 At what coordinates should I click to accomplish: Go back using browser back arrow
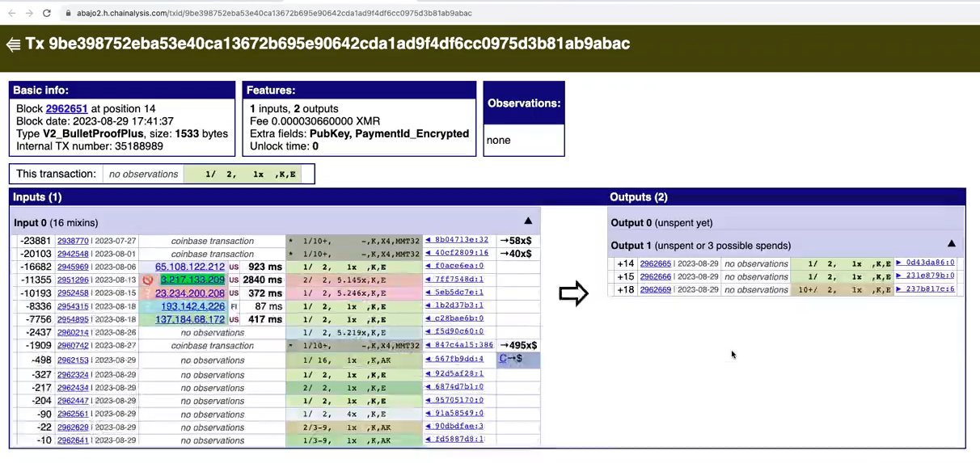[x=11, y=13]
